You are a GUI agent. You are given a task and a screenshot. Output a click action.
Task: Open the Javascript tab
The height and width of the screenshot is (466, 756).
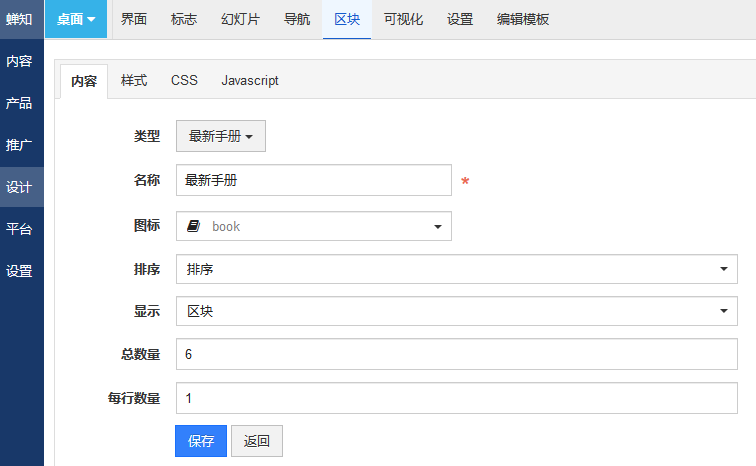(250, 80)
